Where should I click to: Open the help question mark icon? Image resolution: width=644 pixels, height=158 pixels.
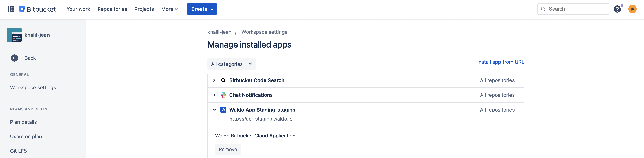tap(617, 9)
